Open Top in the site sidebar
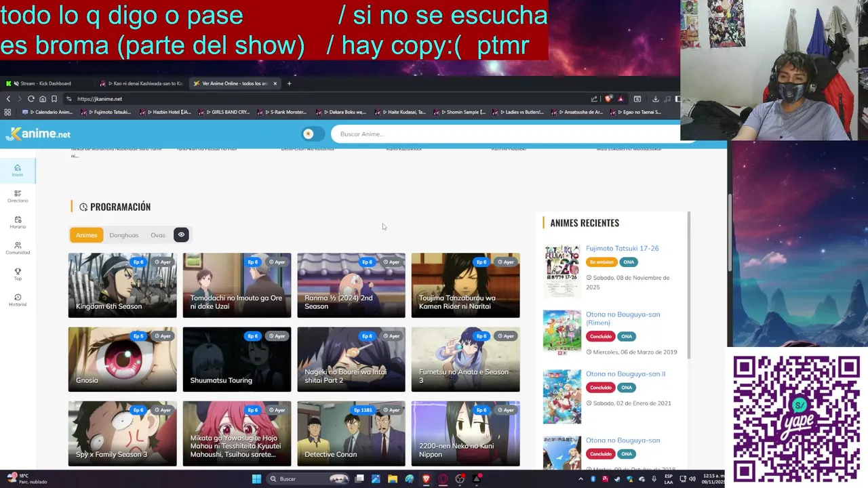The width and height of the screenshot is (868, 488). point(18,274)
